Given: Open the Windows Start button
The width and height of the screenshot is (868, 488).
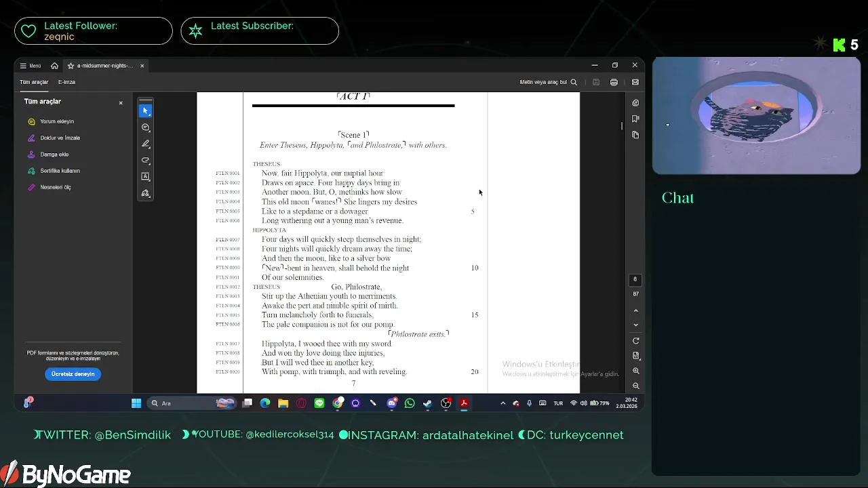Looking at the screenshot, I should coord(136,403).
